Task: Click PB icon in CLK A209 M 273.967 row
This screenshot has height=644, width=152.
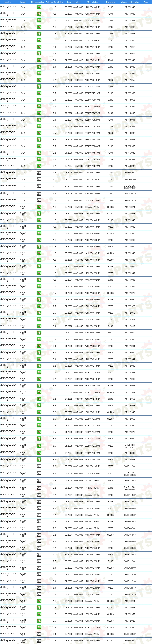Action: (x=39, y=140)
